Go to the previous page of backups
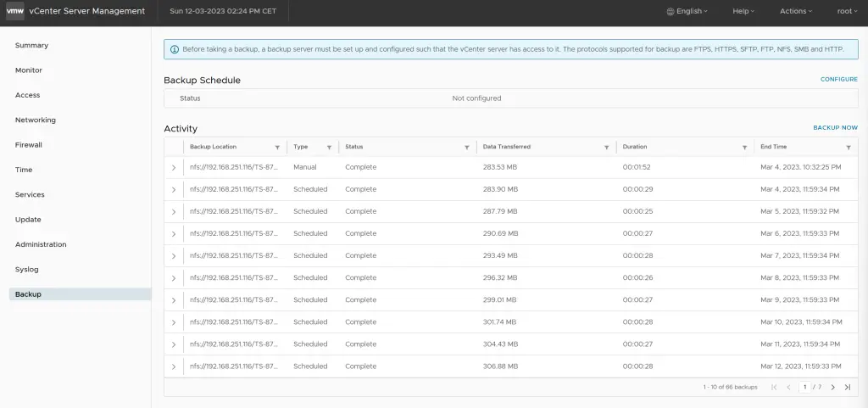Screen dimensions: 868x408 (789, 387)
